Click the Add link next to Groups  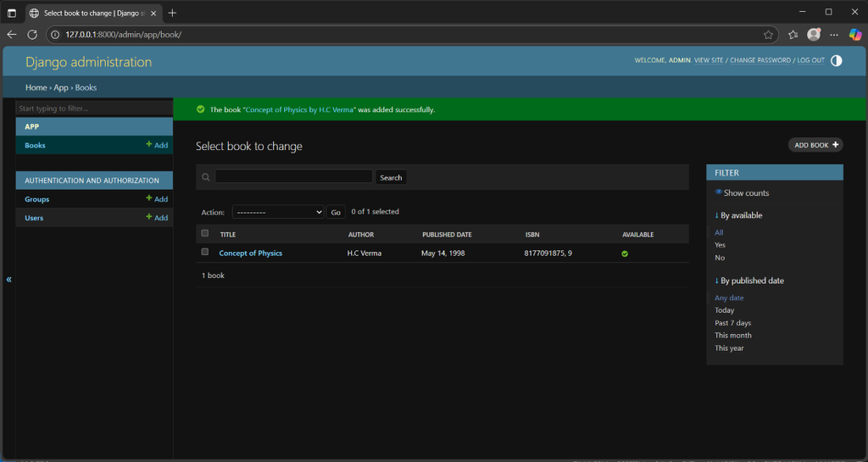(157, 199)
